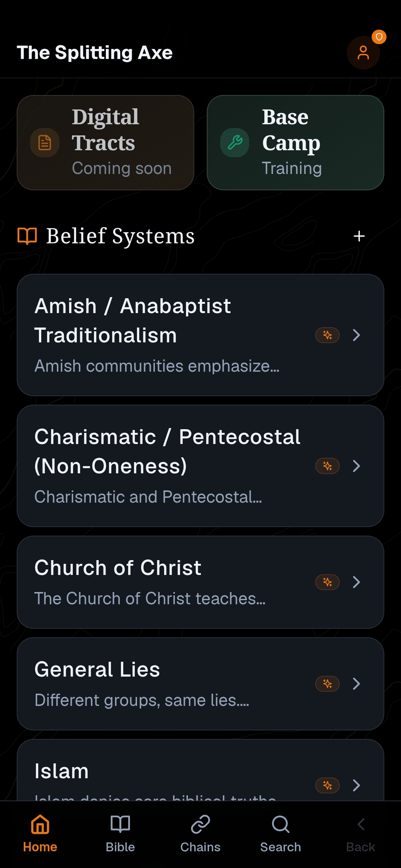Tap sparkle badge on Amish card
Image resolution: width=401 pixels, height=868 pixels.
327,335
